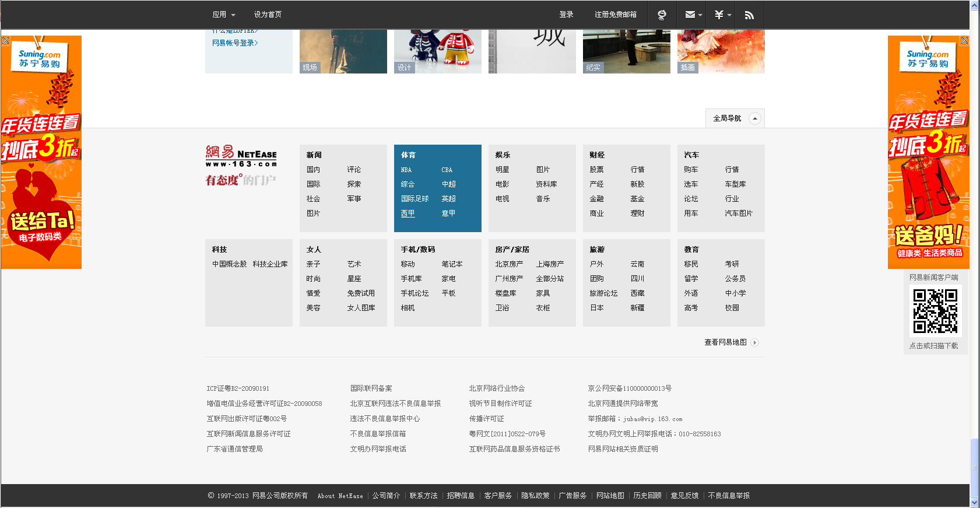Image resolution: width=980 pixels, height=508 pixels.
Task: Click 注册免费邮箱 link
Action: [x=615, y=15]
